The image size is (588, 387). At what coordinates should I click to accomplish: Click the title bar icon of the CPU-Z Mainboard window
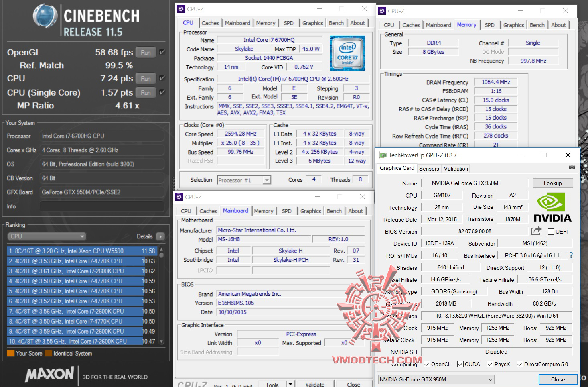point(179,197)
